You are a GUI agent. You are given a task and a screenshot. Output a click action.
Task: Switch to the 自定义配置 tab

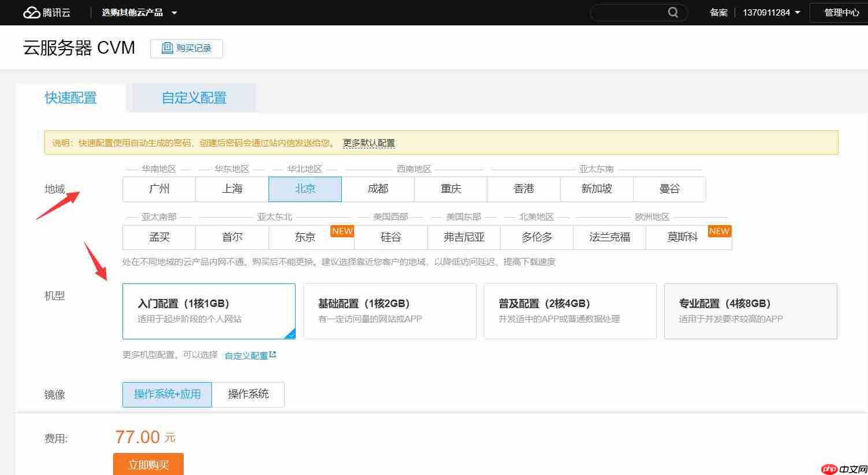pyautogui.click(x=194, y=98)
